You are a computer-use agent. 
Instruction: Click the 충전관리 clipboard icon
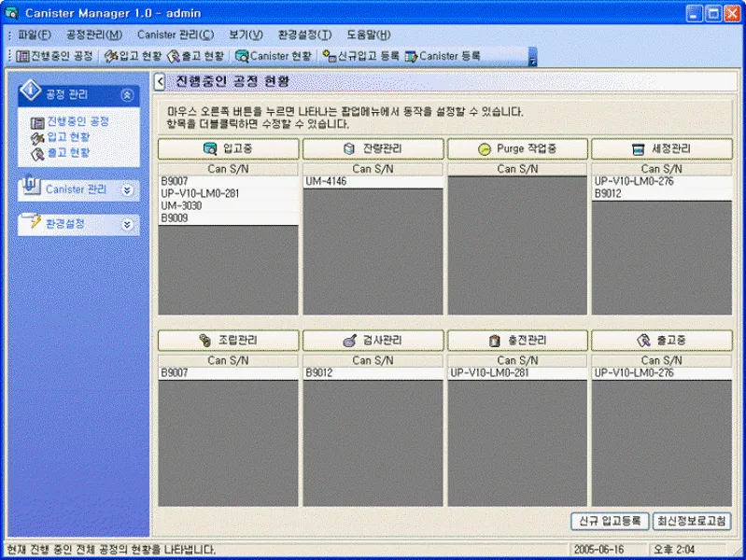[x=495, y=341]
